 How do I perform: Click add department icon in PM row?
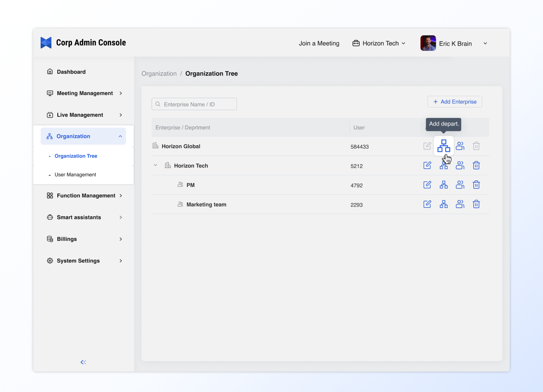[444, 185]
